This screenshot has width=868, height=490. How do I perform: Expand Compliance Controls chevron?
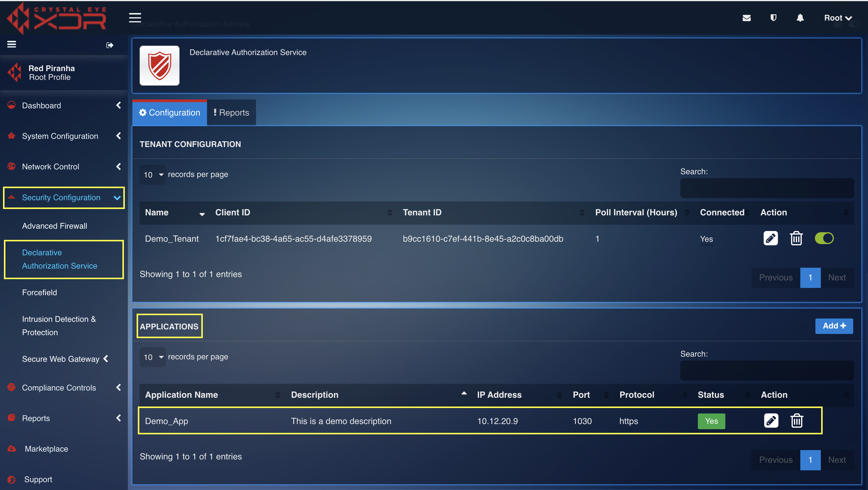[x=118, y=387]
